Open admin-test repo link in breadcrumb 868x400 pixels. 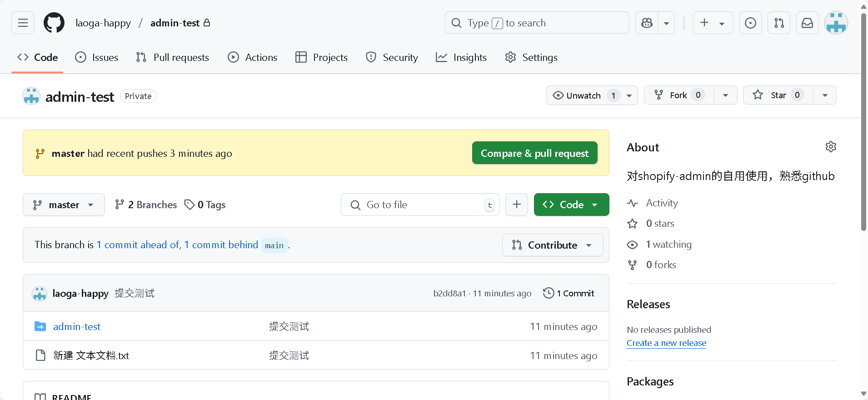(x=175, y=23)
